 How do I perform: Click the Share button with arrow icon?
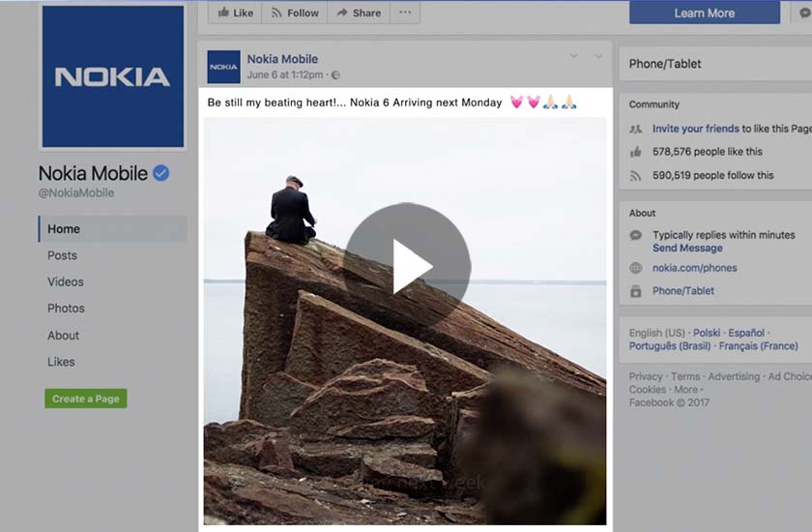359,13
